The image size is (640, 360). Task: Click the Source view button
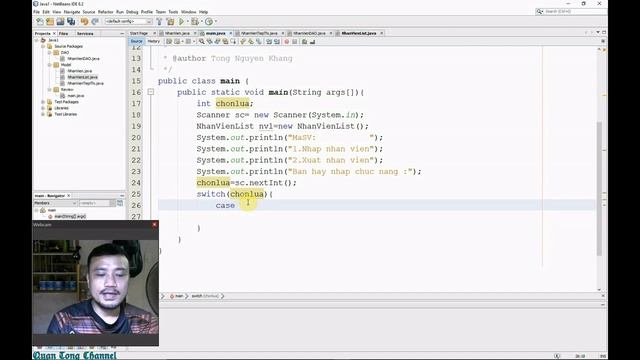tap(136, 41)
